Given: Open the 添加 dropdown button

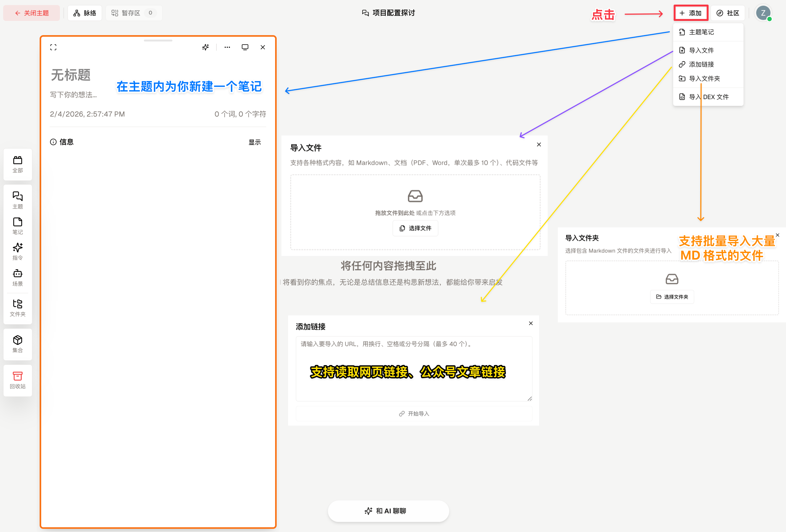Looking at the screenshot, I should 690,13.
